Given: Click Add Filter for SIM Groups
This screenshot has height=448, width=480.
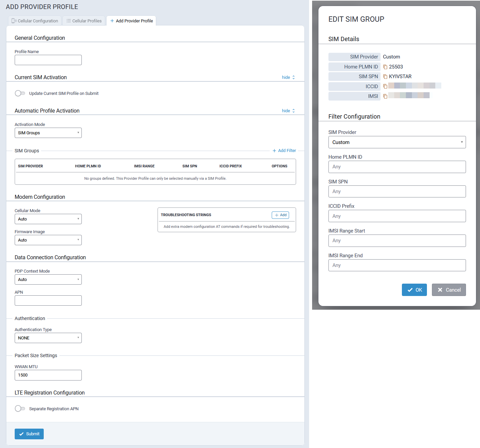Looking at the screenshot, I should 284,151.
